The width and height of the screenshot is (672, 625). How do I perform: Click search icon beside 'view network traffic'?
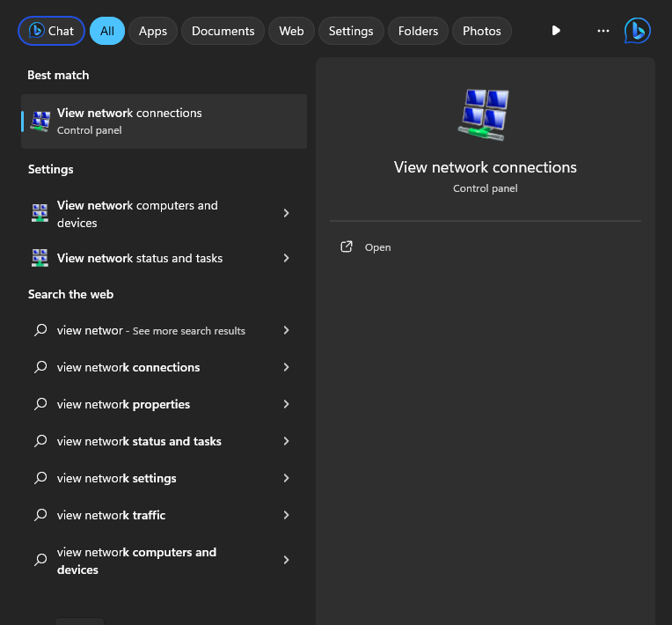[x=40, y=514]
